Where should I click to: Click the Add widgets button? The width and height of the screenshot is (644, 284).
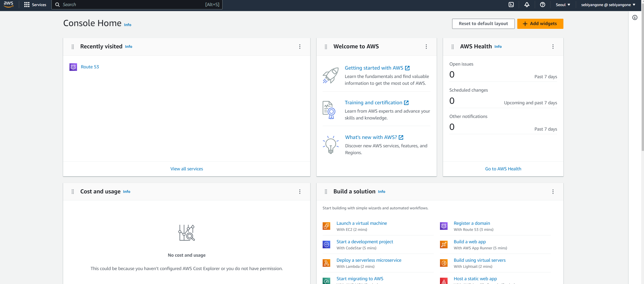540,24
